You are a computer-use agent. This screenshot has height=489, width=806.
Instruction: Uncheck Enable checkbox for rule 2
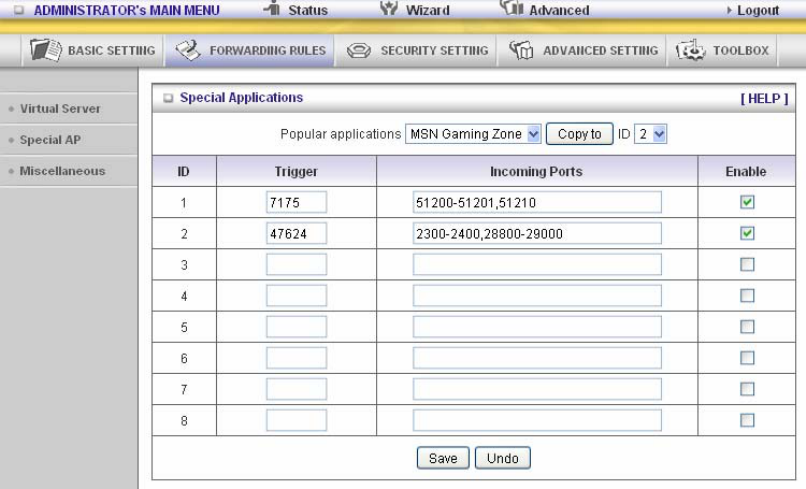(747, 233)
